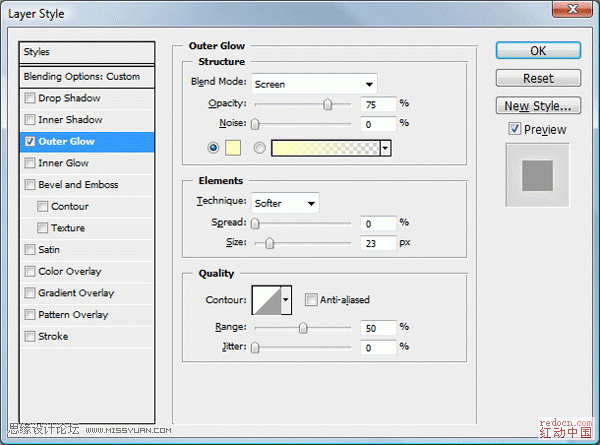Open the Technique Softer dropdown

(285, 203)
